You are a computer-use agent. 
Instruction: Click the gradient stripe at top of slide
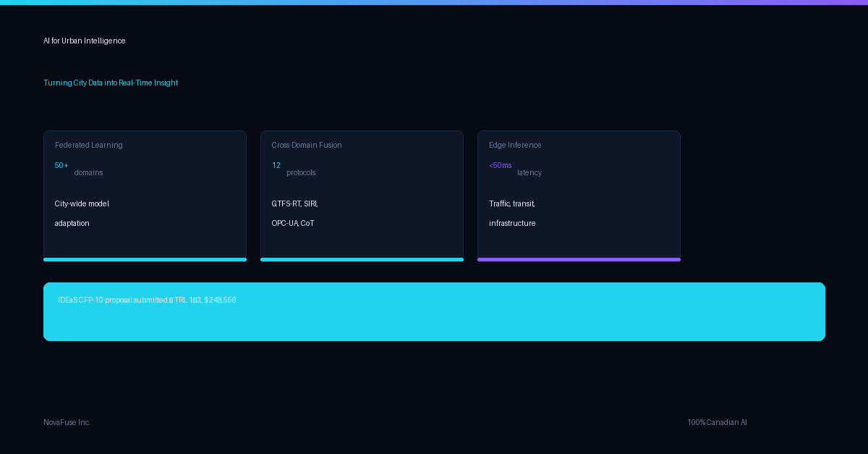434,2
